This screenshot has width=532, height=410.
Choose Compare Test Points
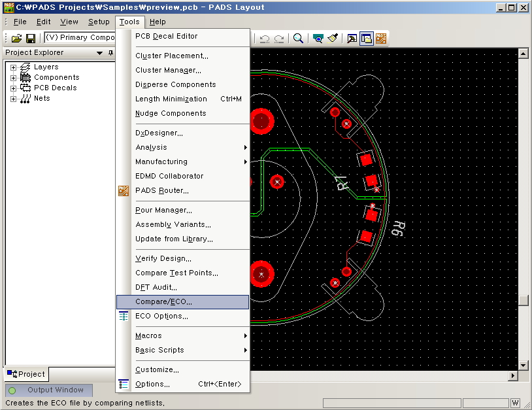(x=182, y=273)
